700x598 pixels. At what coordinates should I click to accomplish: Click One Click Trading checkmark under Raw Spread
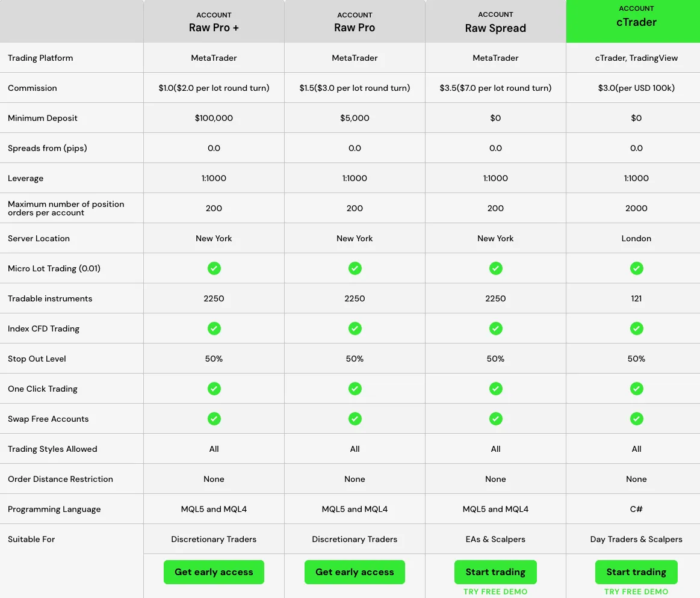pos(495,389)
